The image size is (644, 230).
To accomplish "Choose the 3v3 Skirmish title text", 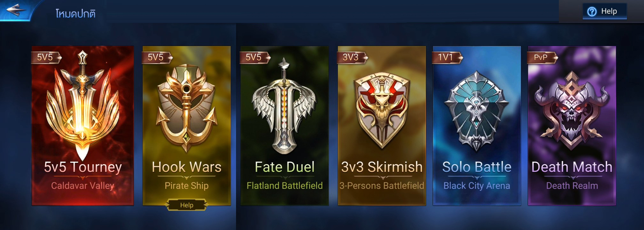I will pos(382,167).
